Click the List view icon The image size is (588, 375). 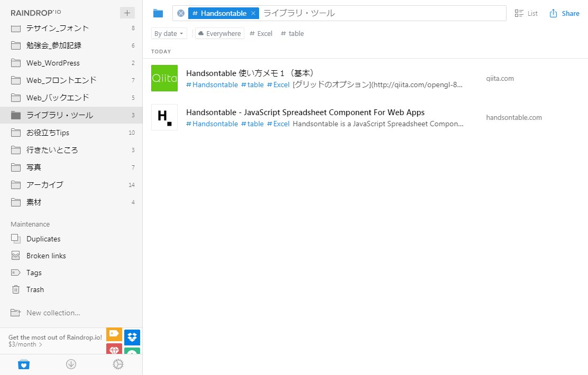pos(519,14)
